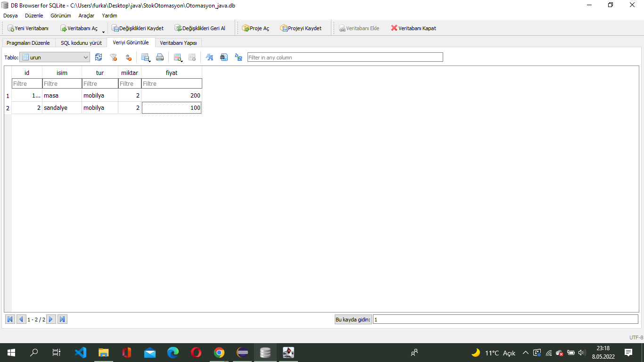Open File Explorer from taskbar
644x362 pixels.
[104, 353]
